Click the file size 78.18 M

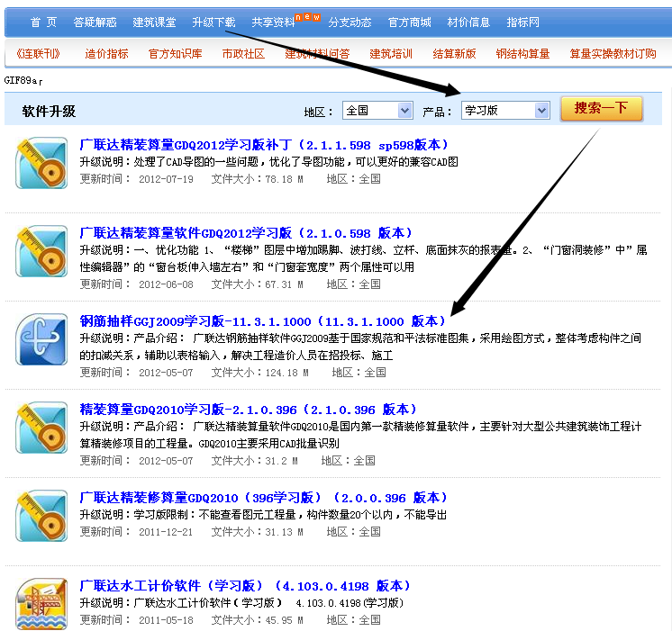coord(284,179)
